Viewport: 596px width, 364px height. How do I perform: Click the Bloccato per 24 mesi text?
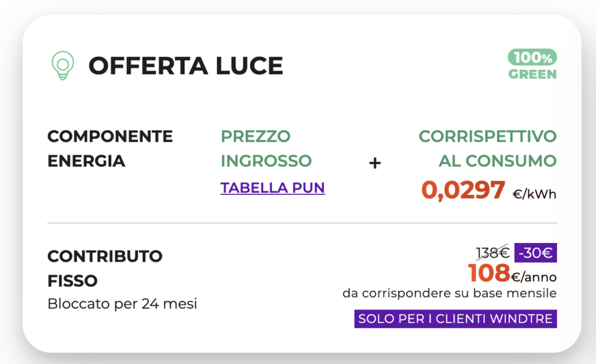(x=122, y=304)
